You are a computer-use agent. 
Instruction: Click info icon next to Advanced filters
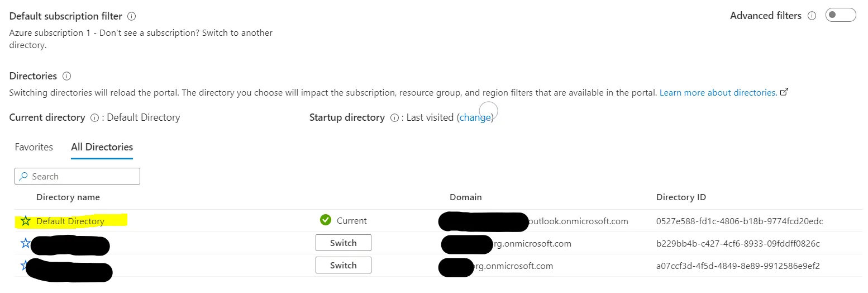click(x=812, y=16)
